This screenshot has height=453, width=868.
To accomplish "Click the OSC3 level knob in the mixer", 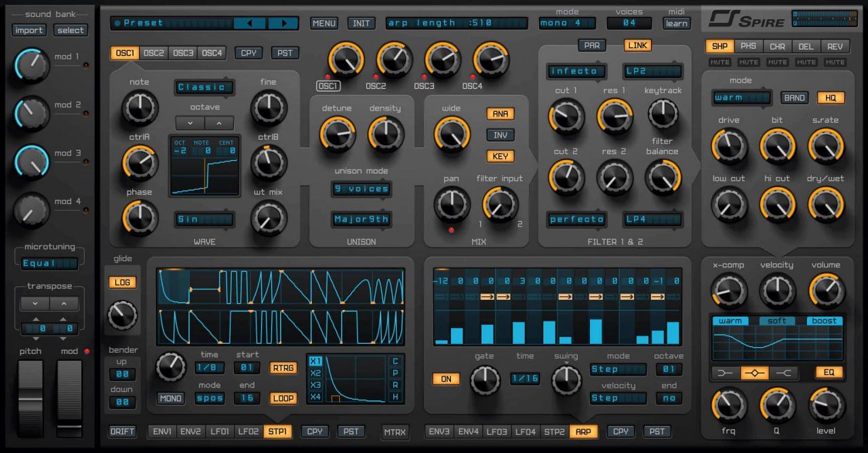I will [443, 60].
